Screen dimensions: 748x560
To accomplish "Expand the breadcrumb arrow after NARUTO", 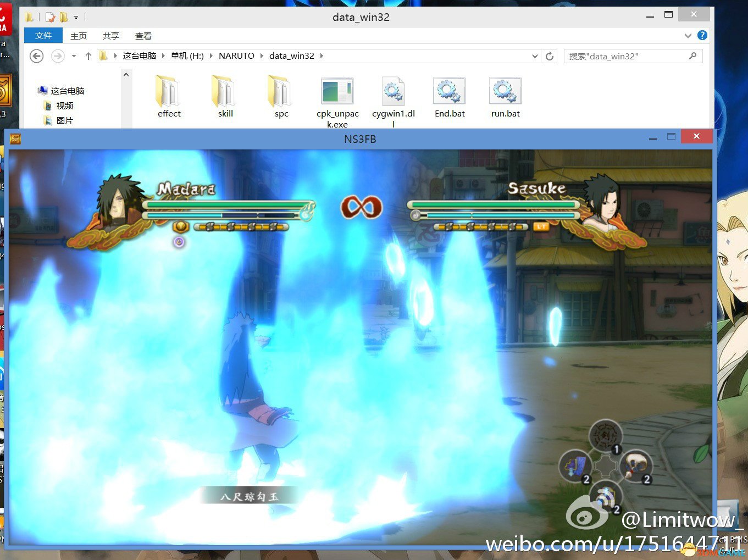I will 262,56.
